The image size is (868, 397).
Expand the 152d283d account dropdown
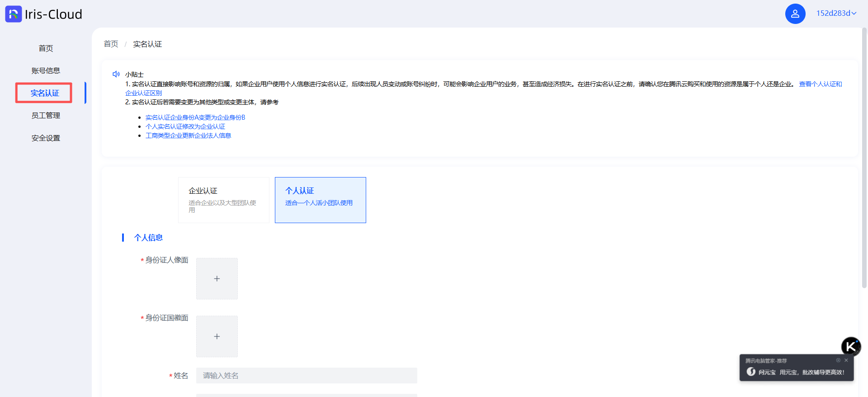[836, 13]
